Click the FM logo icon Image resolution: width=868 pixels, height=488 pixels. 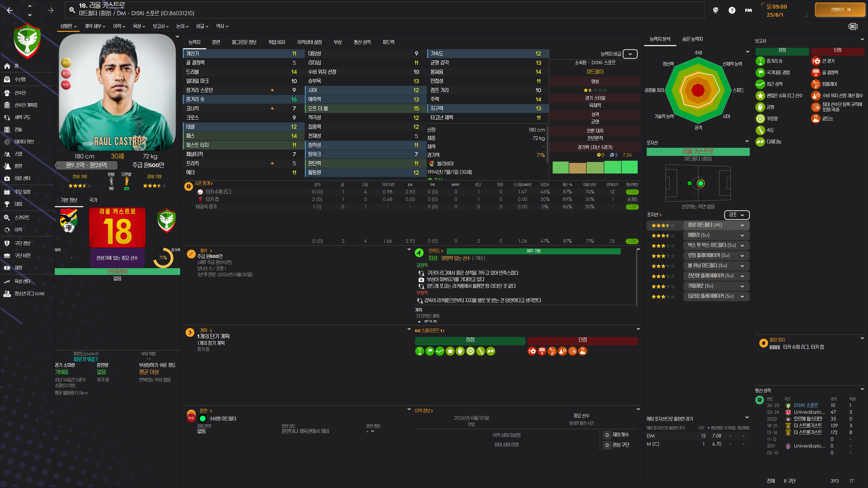click(748, 10)
